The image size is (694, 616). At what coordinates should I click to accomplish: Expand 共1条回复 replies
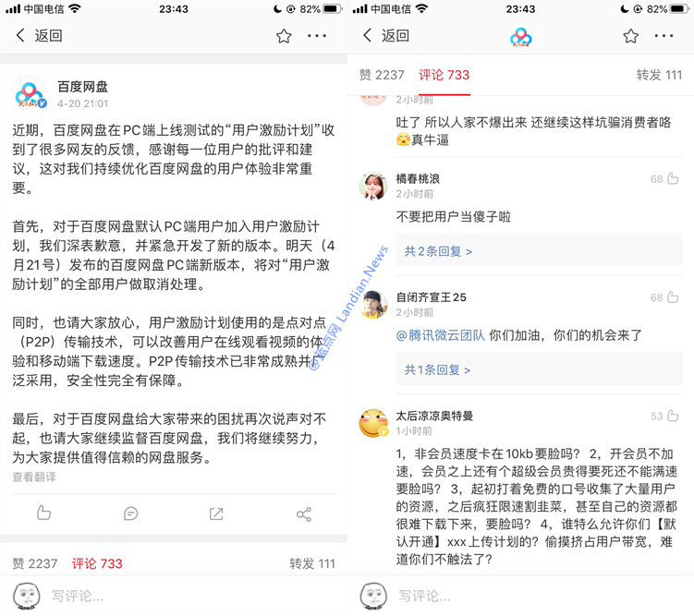(437, 369)
